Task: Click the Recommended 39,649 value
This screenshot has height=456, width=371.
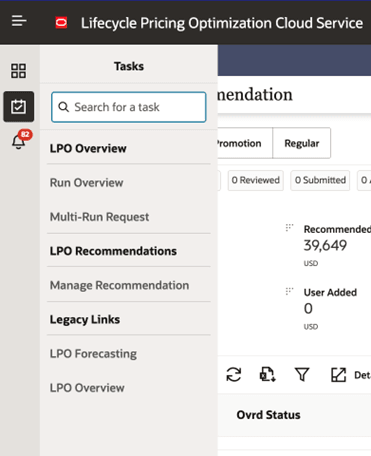Action: tap(325, 246)
